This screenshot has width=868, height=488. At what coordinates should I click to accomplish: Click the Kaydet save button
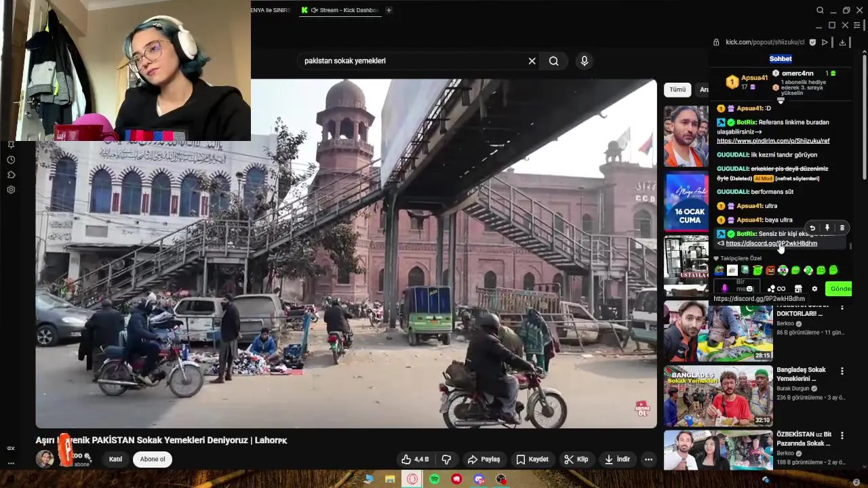[532, 460]
